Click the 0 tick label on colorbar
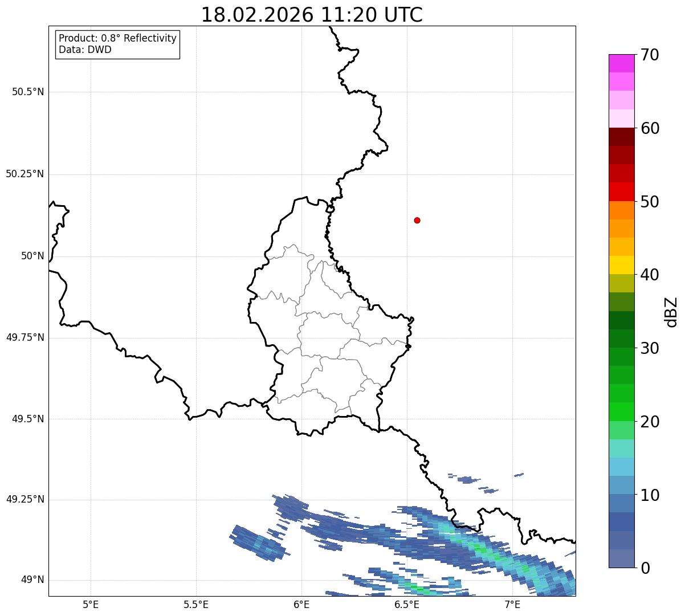The image size is (685, 616). click(x=645, y=568)
